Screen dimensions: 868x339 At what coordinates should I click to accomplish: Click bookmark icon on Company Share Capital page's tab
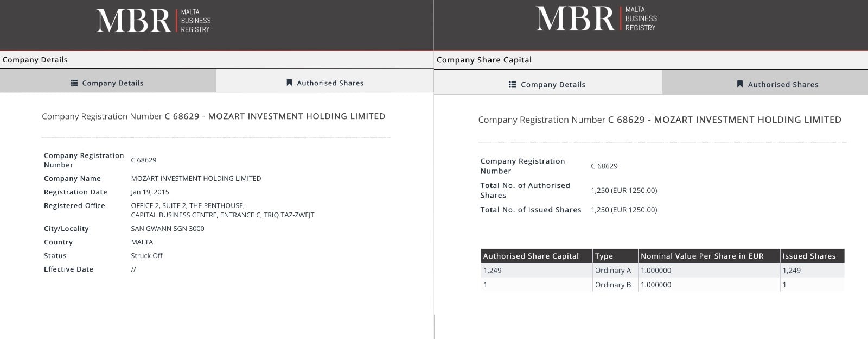739,84
